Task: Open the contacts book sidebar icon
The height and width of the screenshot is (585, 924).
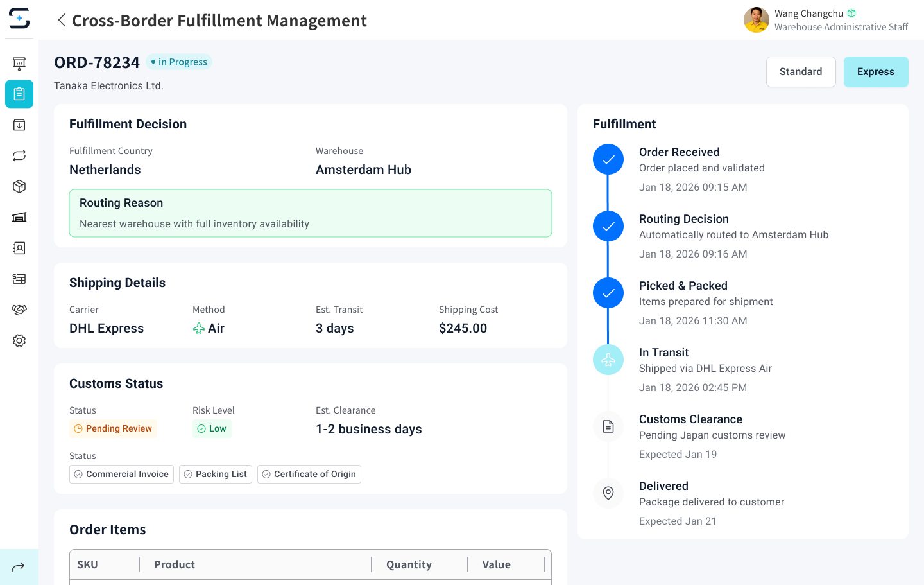Action: click(x=19, y=248)
